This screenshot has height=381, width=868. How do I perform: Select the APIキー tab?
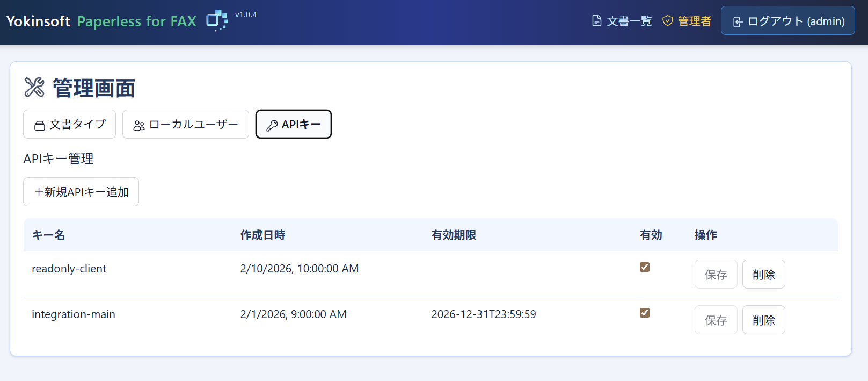click(x=294, y=124)
